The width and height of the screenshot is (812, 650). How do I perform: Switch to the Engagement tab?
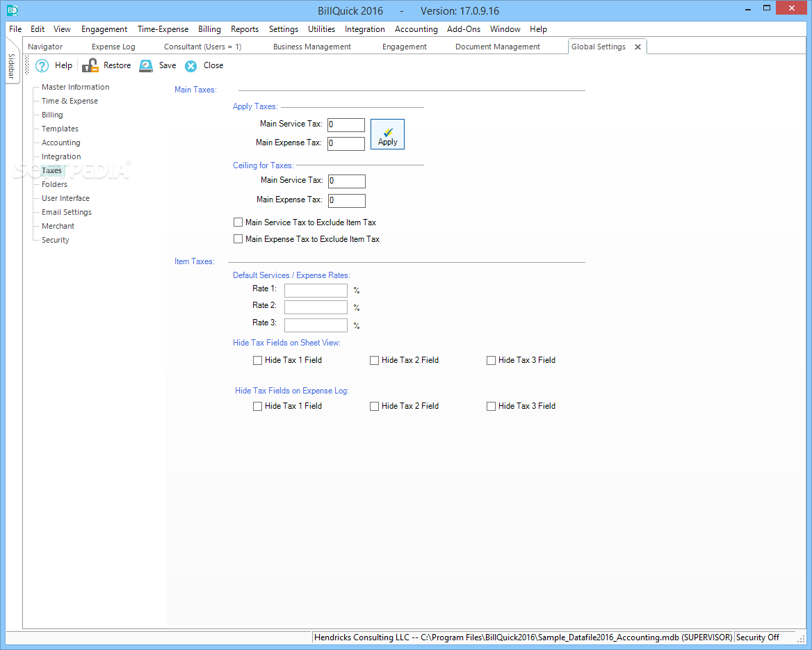coord(405,47)
